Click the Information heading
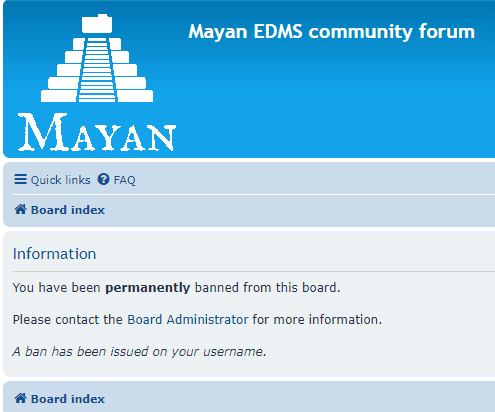 [54, 254]
